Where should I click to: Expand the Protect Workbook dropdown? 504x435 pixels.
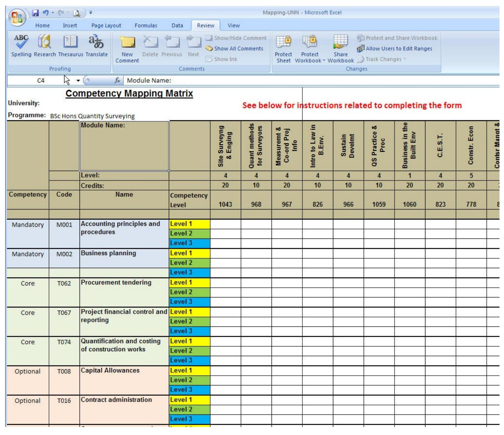[309, 57]
